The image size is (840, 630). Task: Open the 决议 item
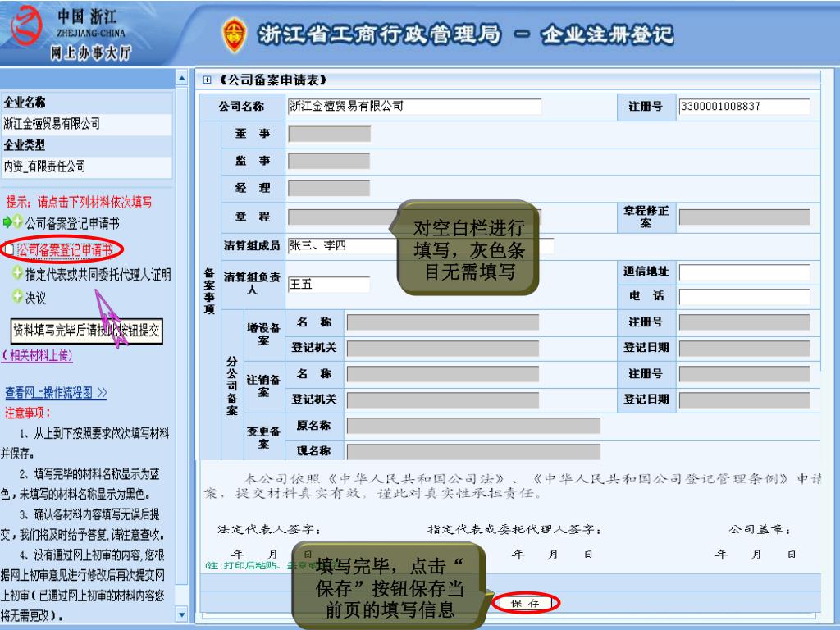[35, 298]
